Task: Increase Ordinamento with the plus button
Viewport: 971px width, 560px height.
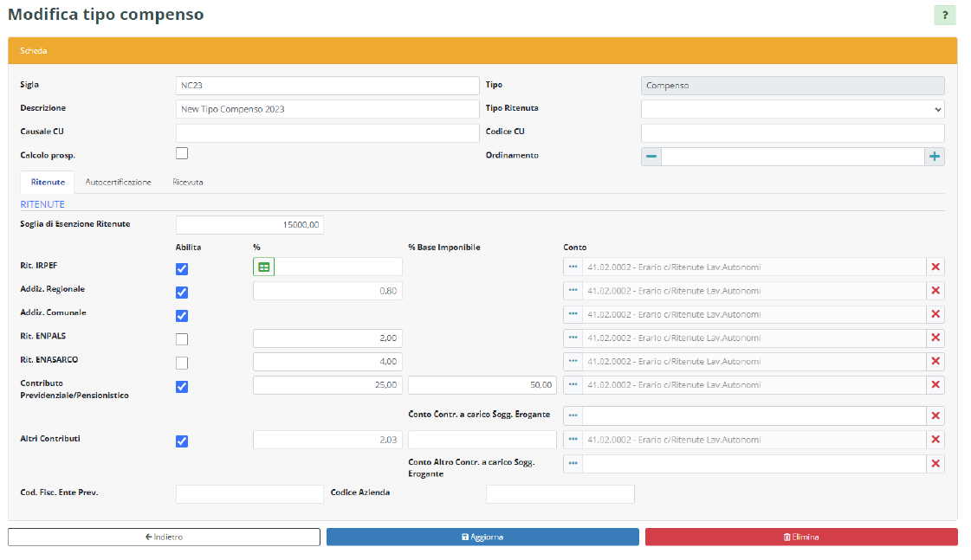Action: 935,157
